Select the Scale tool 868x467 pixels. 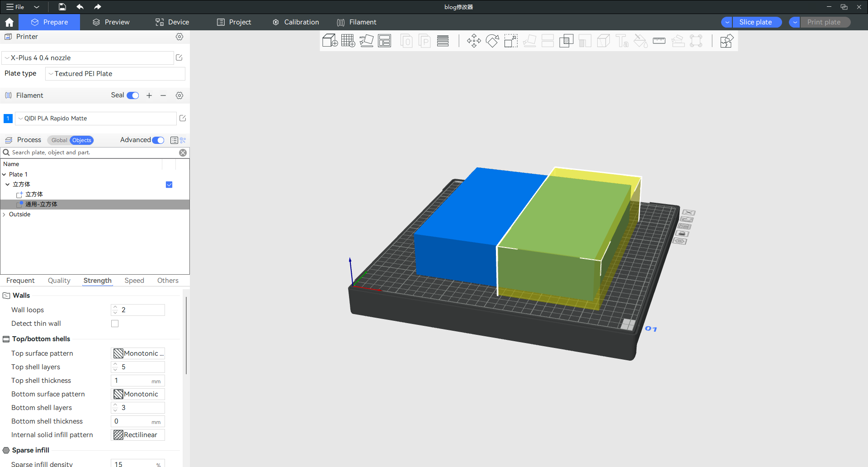click(x=511, y=41)
